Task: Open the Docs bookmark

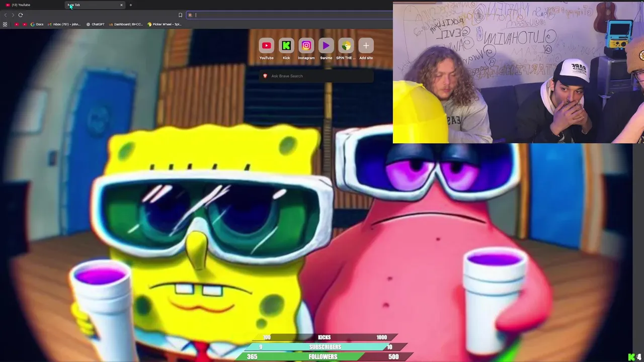Action: (37, 24)
